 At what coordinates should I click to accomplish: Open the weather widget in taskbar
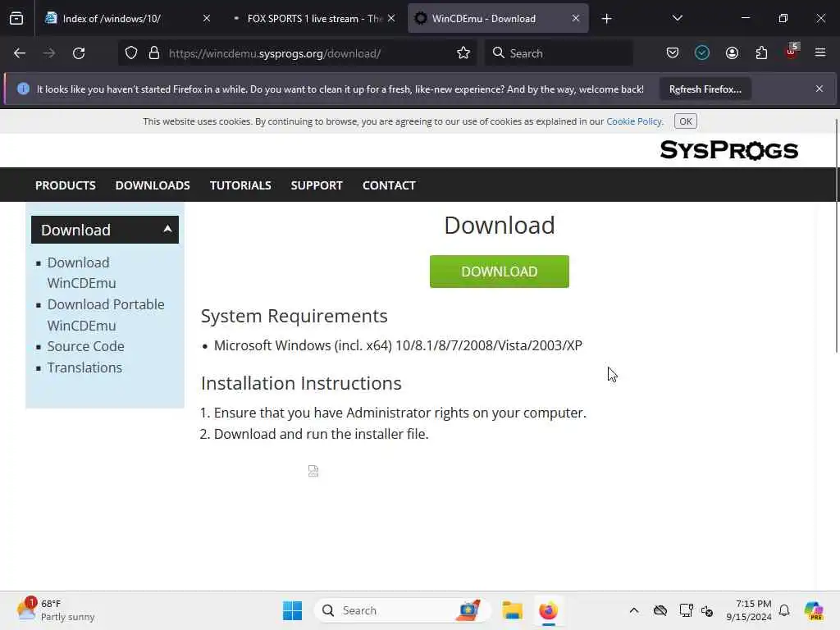tap(55, 610)
